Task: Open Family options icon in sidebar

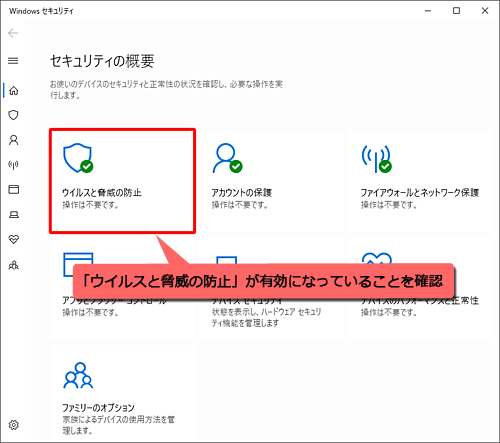Action: coord(14,265)
